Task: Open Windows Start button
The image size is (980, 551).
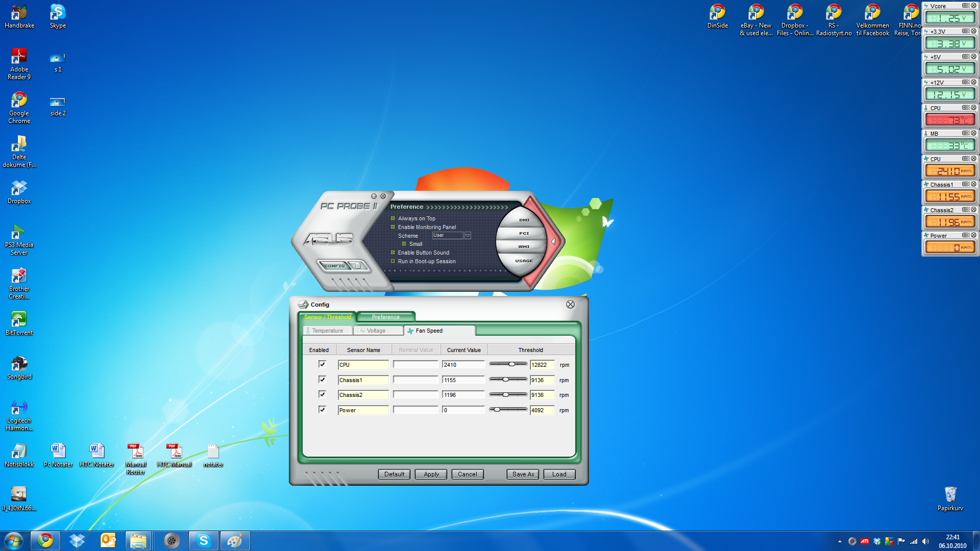Action: coord(14,541)
